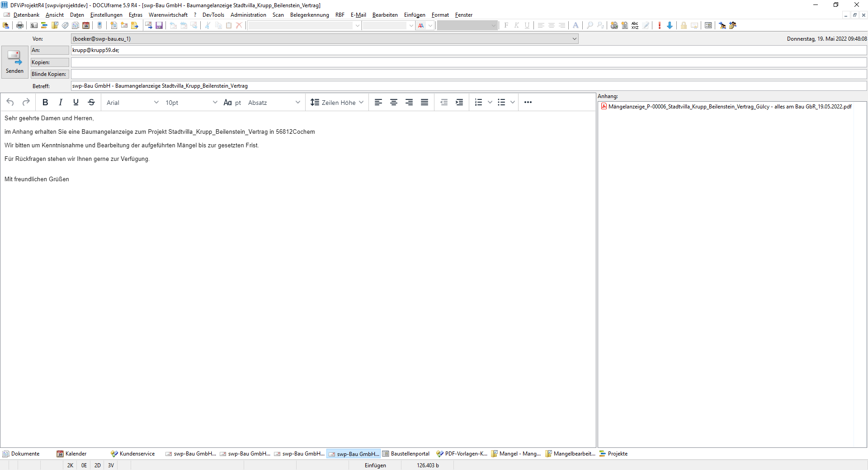Screen dimensions: 868x470
Task: Click the address card icon in toolbar
Action: pos(34,25)
